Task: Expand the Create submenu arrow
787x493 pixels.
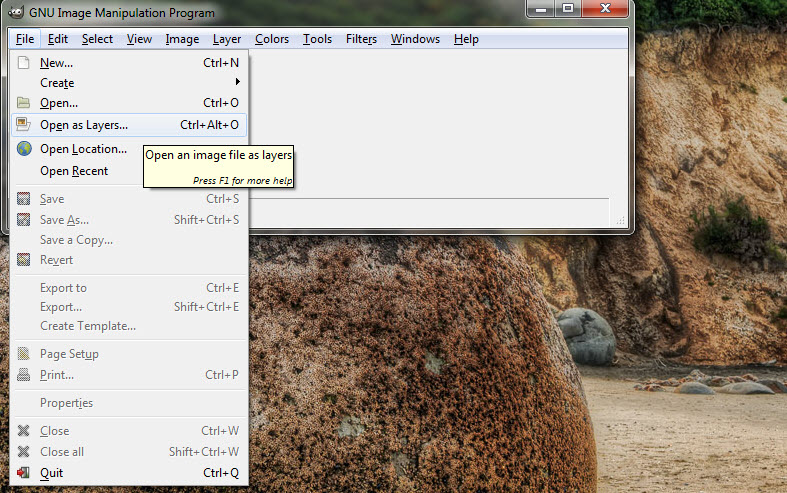Action: click(x=237, y=82)
